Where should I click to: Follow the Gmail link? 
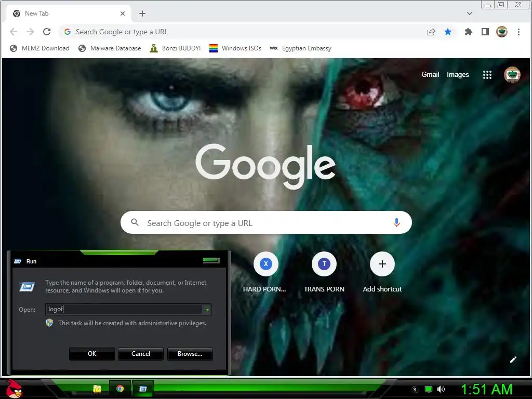click(430, 75)
